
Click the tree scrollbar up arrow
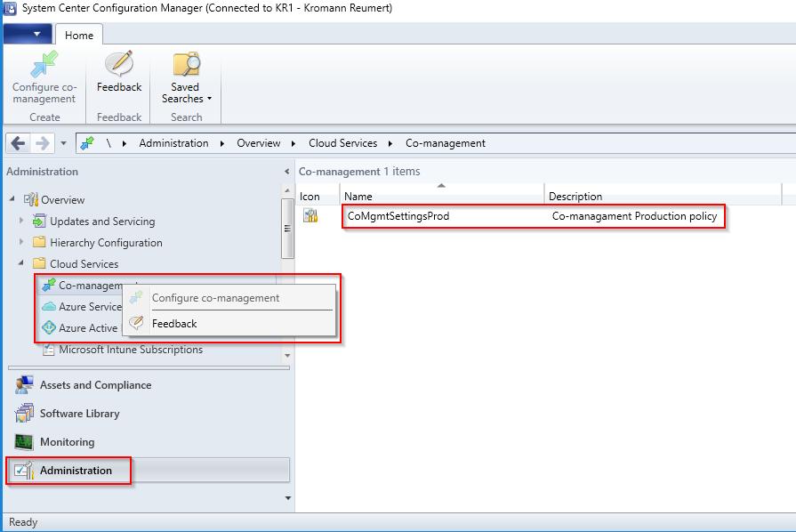click(287, 191)
